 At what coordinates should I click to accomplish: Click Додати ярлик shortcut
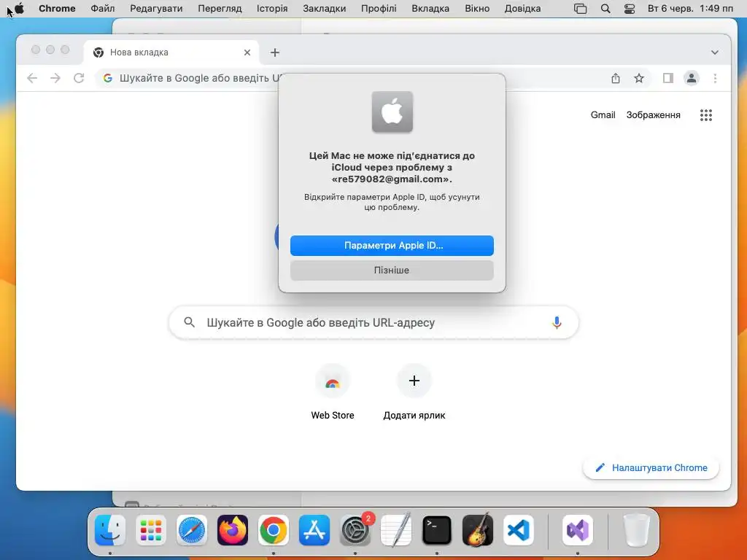(x=414, y=392)
